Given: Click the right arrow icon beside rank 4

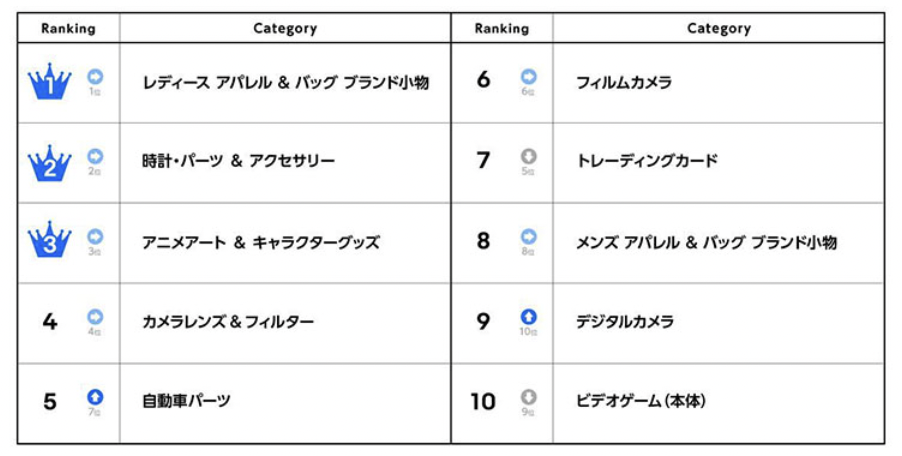Looking at the screenshot, I should (x=95, y=316).
